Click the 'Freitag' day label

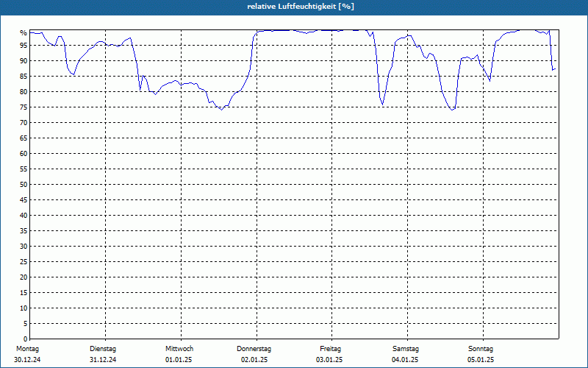click(330, 349)
